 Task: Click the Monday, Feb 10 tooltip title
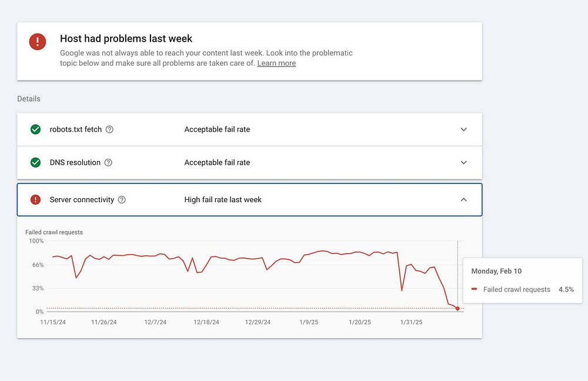point(496,271)
